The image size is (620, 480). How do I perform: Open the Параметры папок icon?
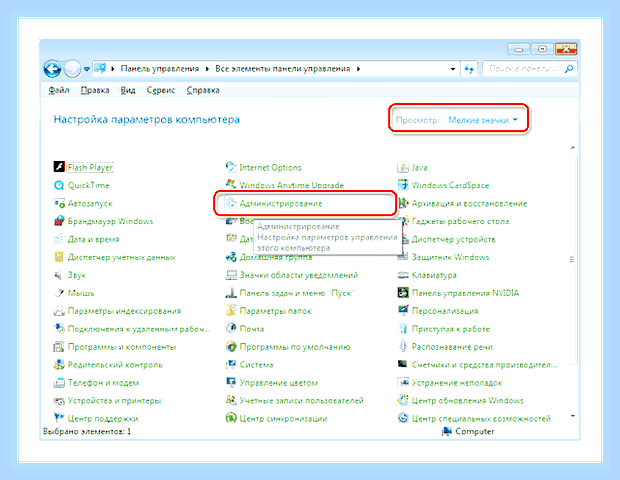(231, 311)
